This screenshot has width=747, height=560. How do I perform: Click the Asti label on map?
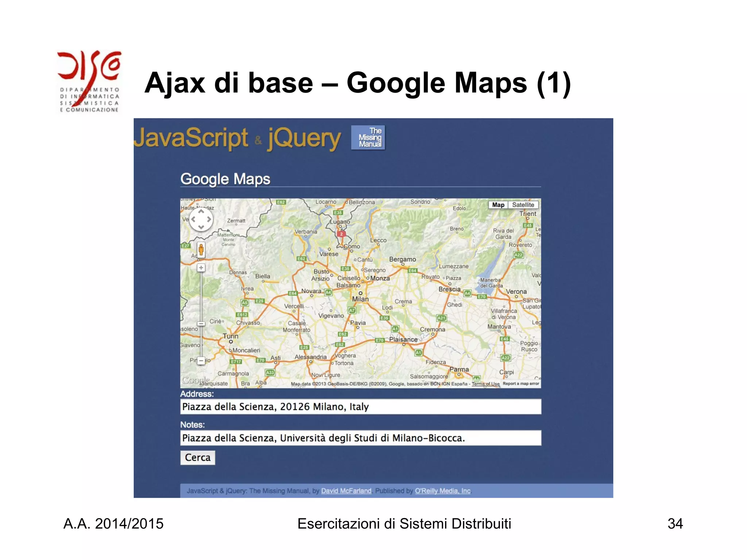point(275,358)
